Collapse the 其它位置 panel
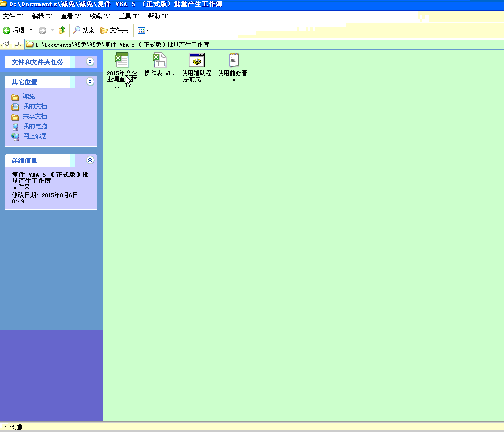The height and width of the screenshot is (432, 504). 90,82
